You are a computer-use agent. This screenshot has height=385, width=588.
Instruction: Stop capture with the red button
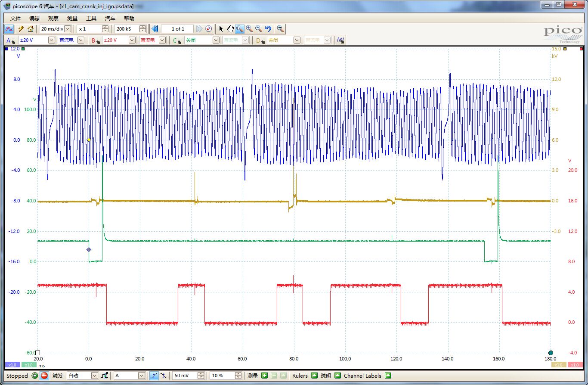pyautogui.click(x=44, y=376)
